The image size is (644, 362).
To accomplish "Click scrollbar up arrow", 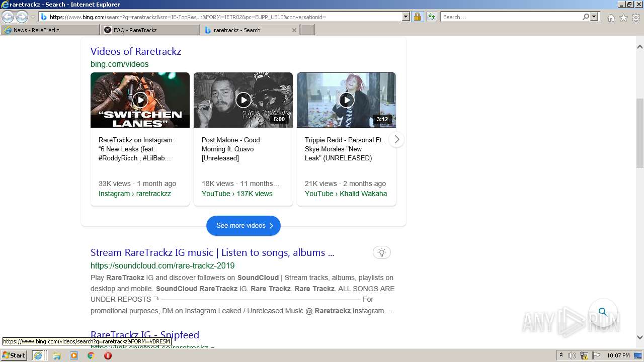I will pyautogui.click(x=640, y=47).
